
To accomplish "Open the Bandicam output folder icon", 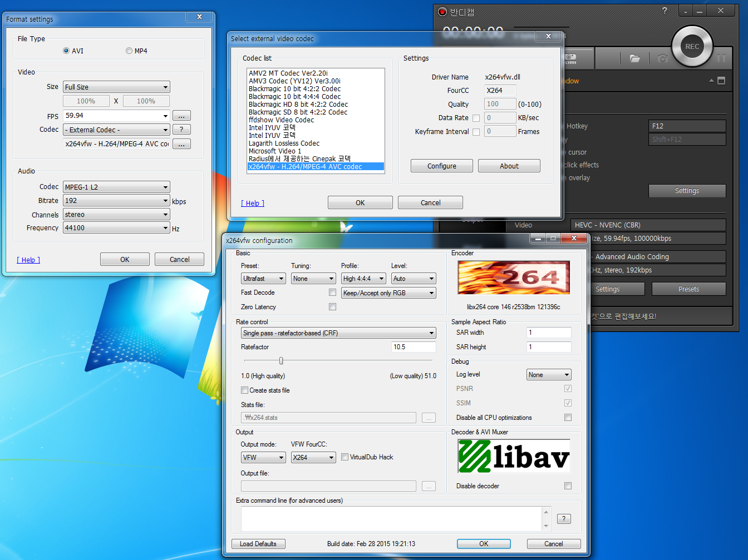I will click(x=634, y=58).
